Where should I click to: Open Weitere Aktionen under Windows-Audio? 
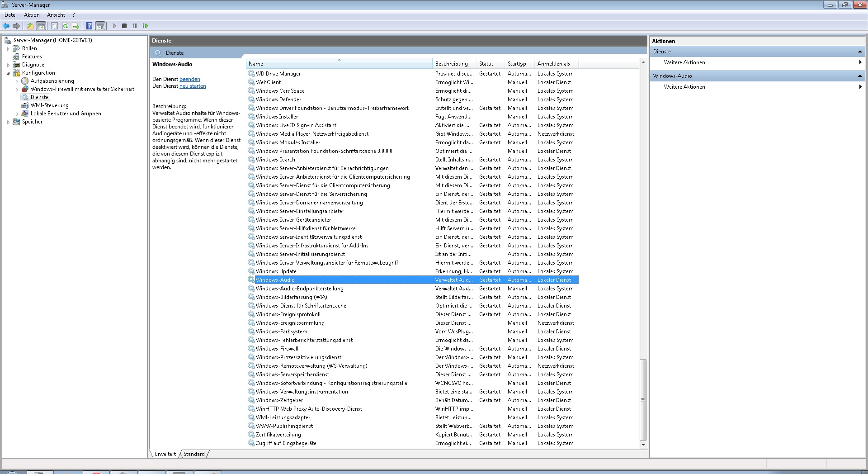tap(758, 87)
